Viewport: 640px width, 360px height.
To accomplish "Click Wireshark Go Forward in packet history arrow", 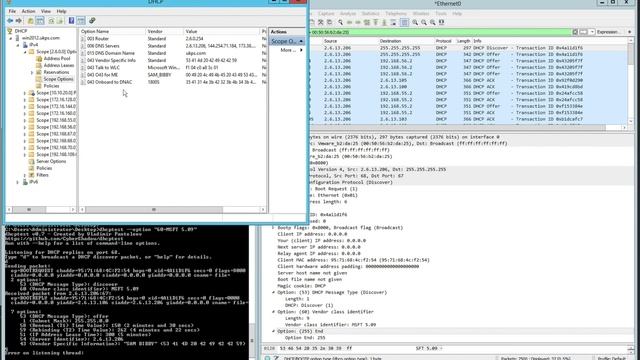I will click(x=358, y=22).
